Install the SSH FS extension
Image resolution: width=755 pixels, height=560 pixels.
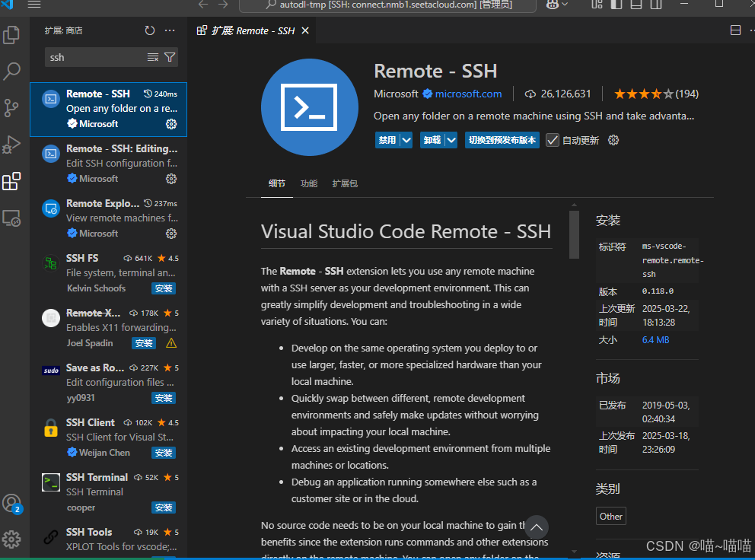coord(164,288)
